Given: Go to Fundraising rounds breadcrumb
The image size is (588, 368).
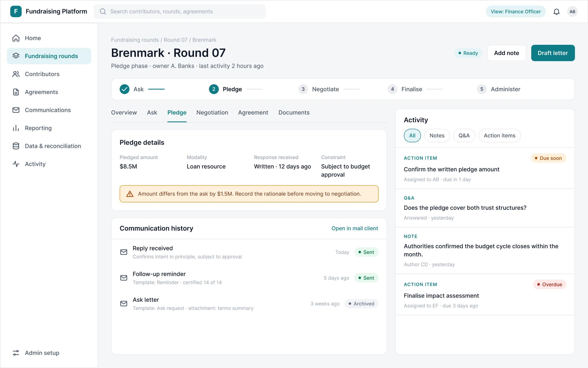Looking at the screenshot, I should click(135, 40).
